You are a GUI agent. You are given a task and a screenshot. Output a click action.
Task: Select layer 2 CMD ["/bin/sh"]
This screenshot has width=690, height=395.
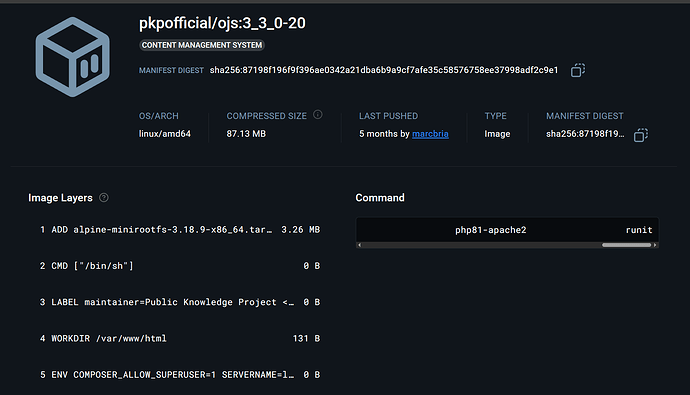point(180,266)
